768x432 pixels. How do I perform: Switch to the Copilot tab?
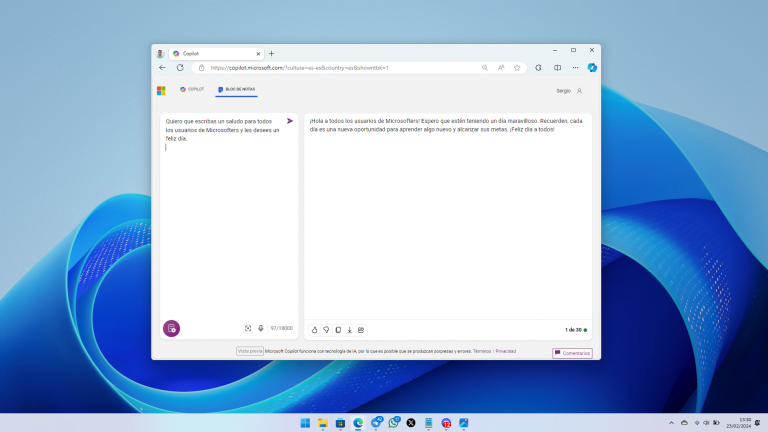(192, 89)
